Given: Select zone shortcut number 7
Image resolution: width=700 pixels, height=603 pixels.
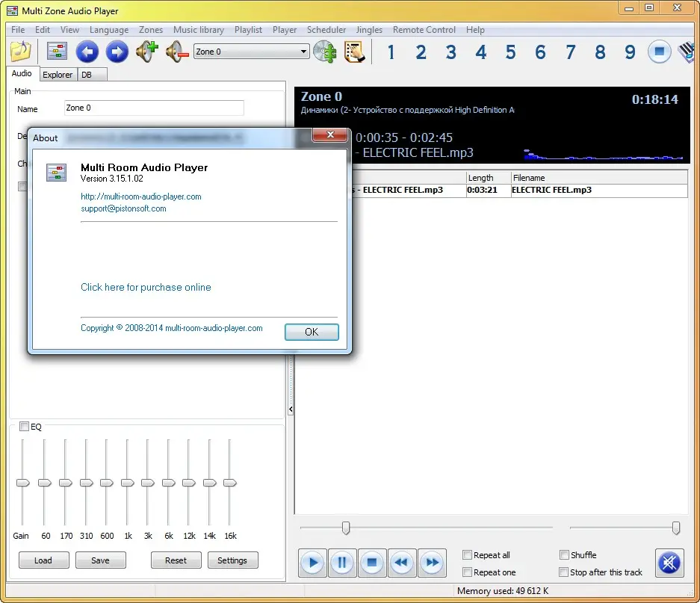Looking at the screenshot, I should [x=571, y=52].
